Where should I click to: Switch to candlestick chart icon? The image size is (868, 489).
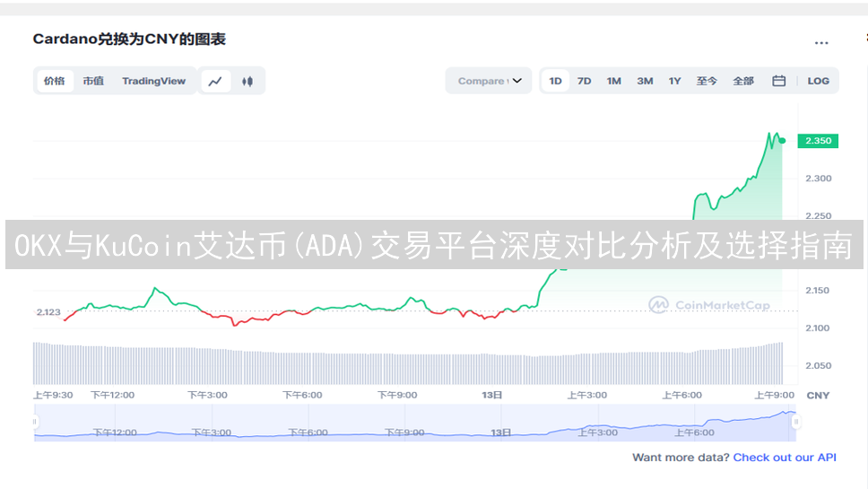pos(247,82)
